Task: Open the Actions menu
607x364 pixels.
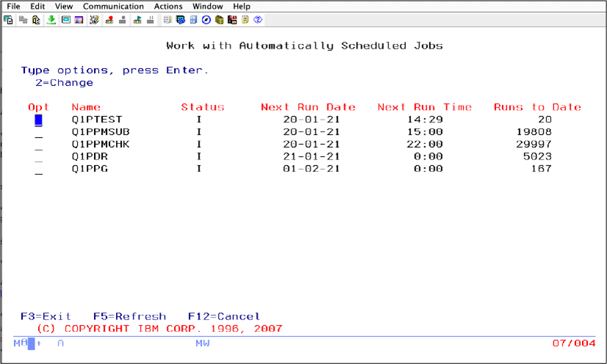Action: pyautogui.click(x=168, y=7)
